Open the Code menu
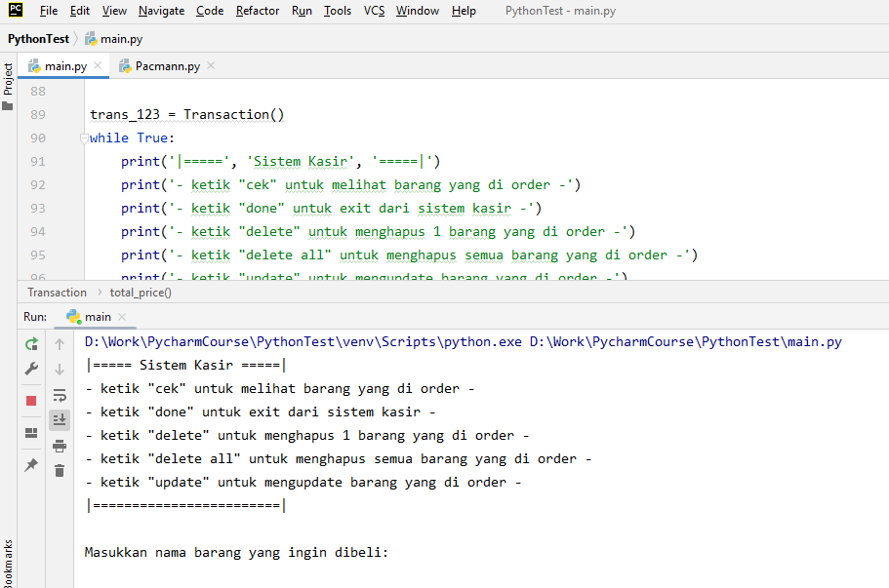This screenshot has height=588, width=889. click(210, 11)
